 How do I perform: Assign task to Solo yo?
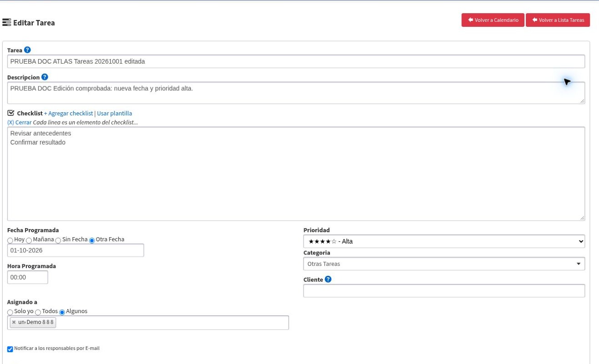[10, 312]
